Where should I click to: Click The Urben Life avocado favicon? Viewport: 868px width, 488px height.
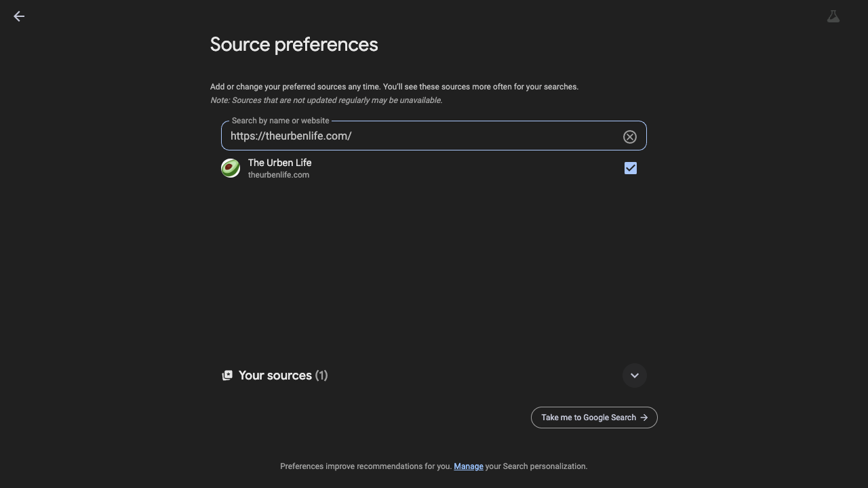[x=230, y=167]
